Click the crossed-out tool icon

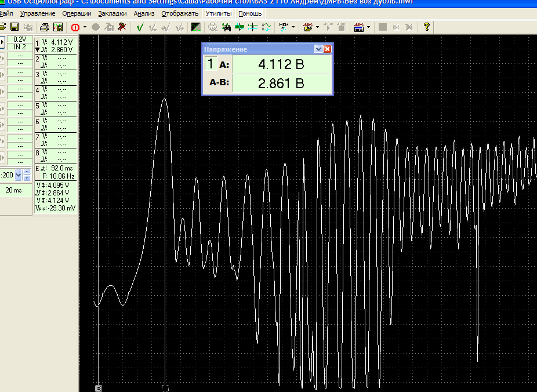coord(122,27)
